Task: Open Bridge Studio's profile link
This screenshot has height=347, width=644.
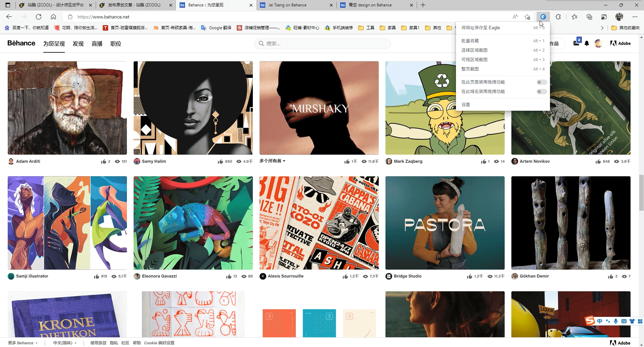Action: point(408,276)
